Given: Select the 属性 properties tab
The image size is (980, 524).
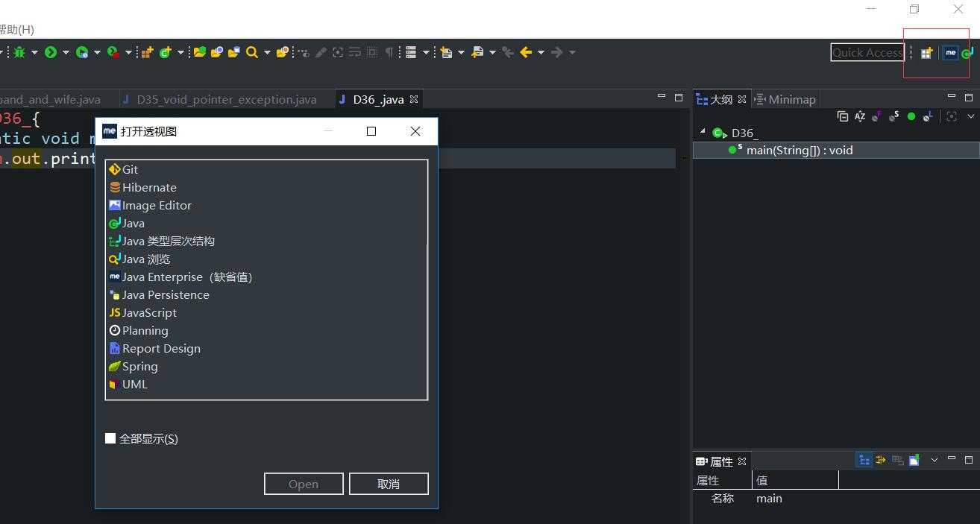Looking at the screenshot, I should pos(720,461).
